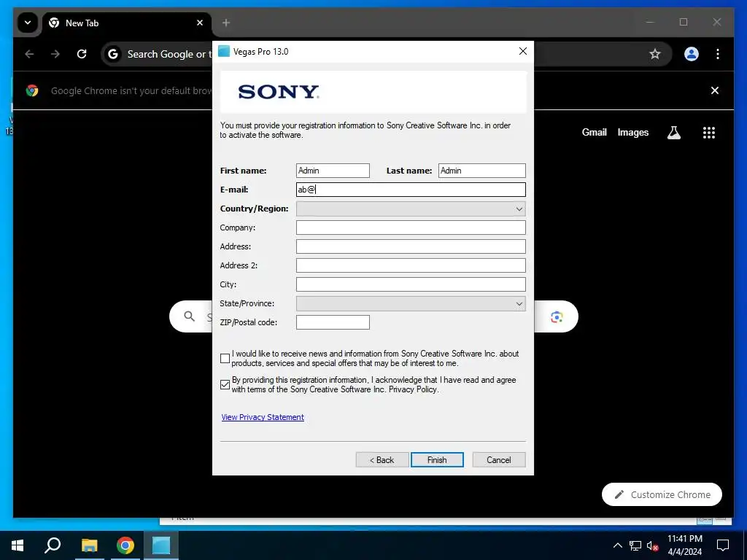Click Chrome back navigation arrow
This screenshot has width=747, height=560.
[29, 54]
